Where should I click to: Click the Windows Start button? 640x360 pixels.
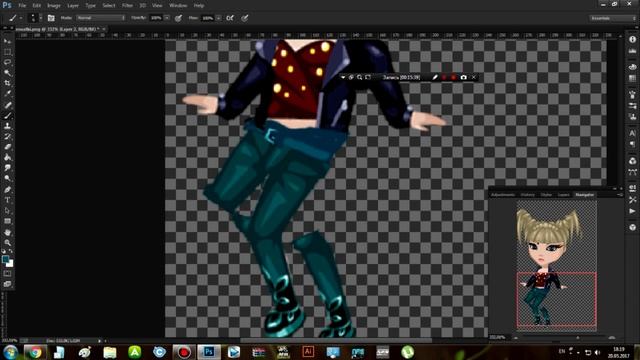[10, 352]
